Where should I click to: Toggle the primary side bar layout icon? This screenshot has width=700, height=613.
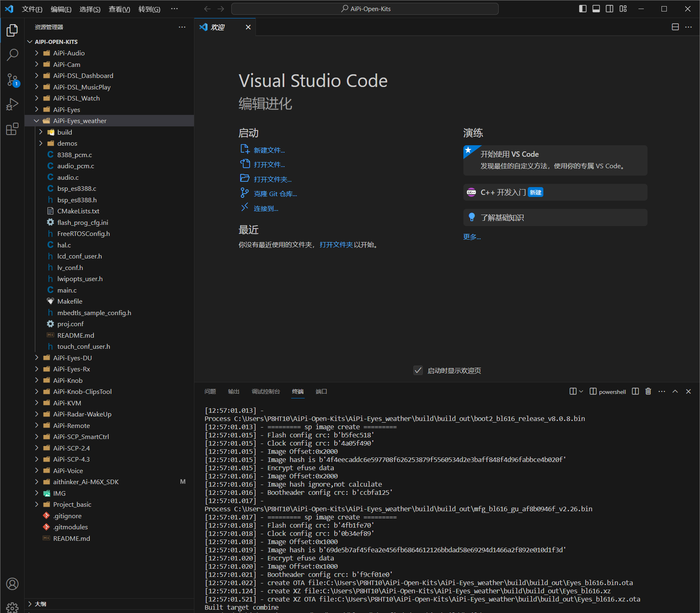point(583,9)
